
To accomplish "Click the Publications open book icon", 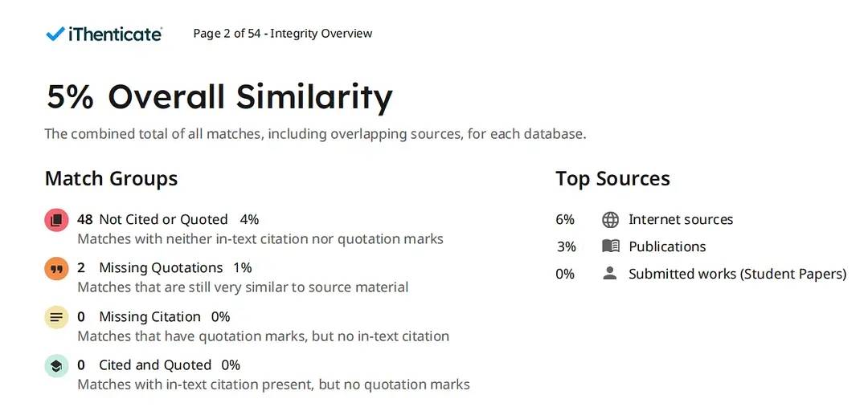I will pos(611,246).
